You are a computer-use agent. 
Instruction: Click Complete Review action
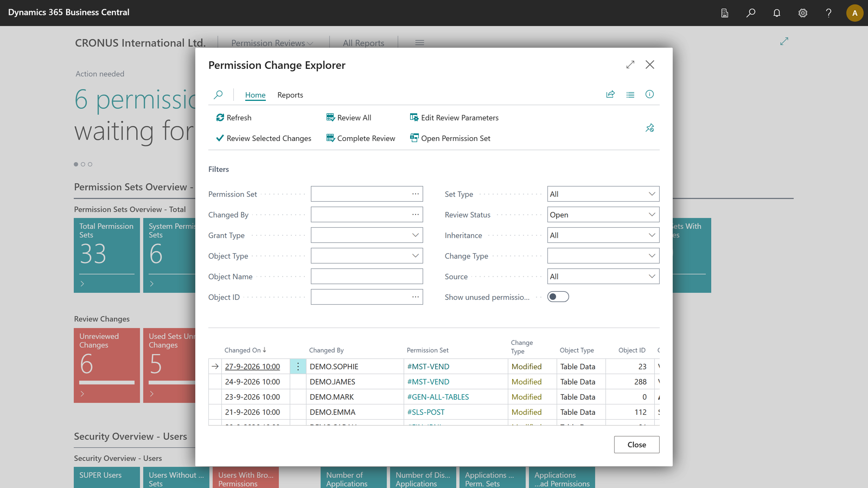coord(361,138)
